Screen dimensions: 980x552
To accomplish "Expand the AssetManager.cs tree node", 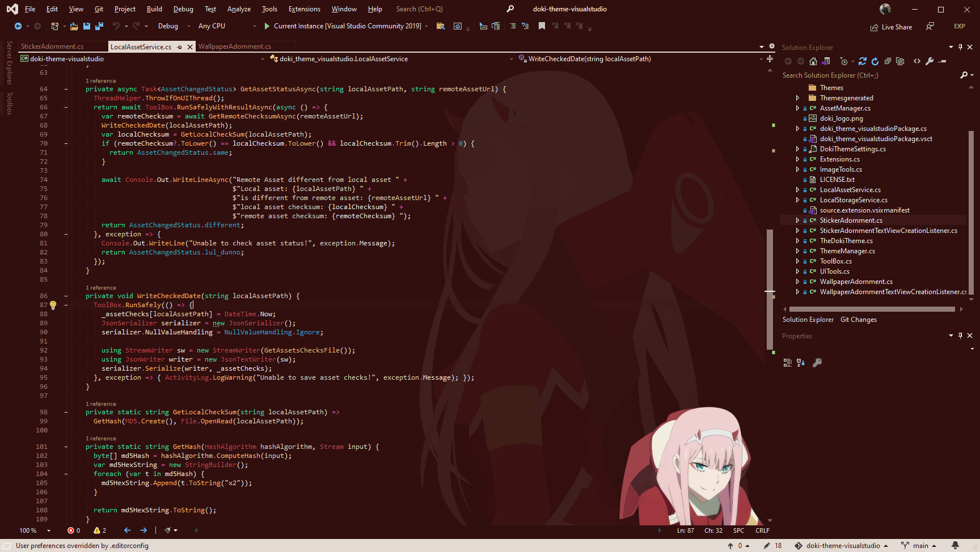I will (x=797, y=108).
